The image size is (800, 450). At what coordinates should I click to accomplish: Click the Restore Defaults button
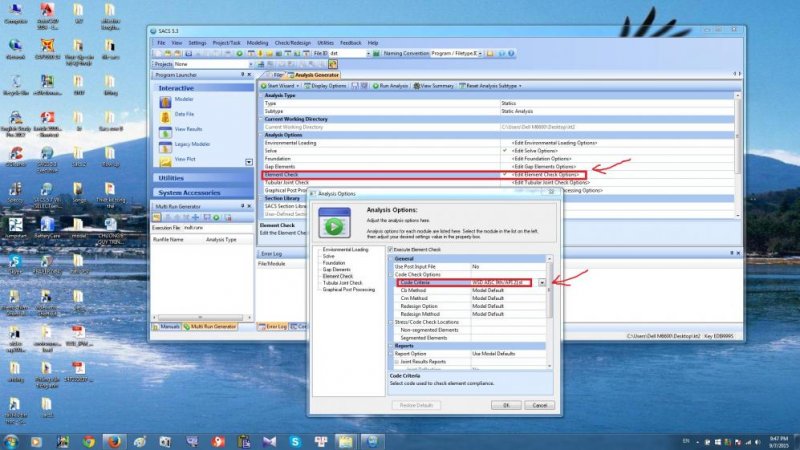pos(416,405)
